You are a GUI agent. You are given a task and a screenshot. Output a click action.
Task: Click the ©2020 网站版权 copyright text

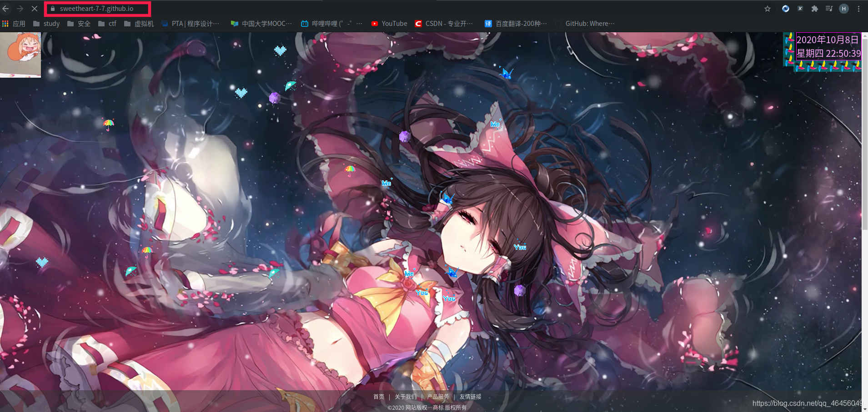(x=427, y=407)
